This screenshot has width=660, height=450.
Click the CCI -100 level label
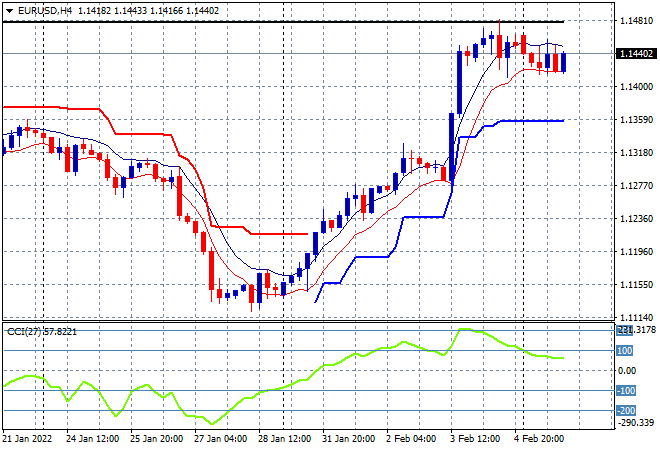626,391
